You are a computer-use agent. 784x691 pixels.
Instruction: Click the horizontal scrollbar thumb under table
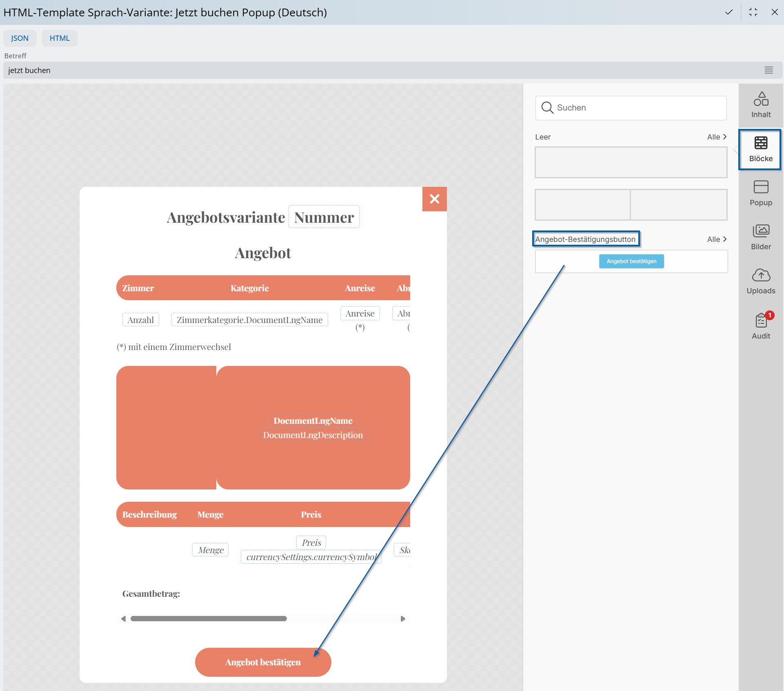[209, 619]
